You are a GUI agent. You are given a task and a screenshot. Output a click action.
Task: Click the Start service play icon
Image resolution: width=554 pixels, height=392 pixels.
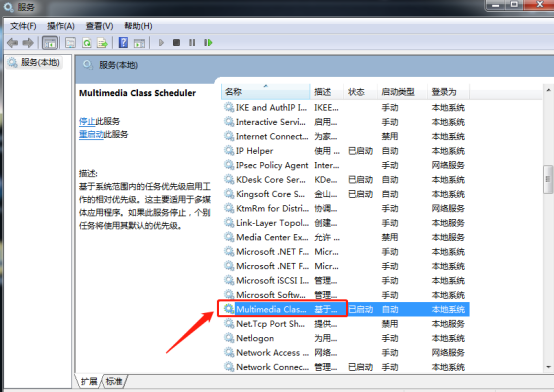click(x=161, y=43)
